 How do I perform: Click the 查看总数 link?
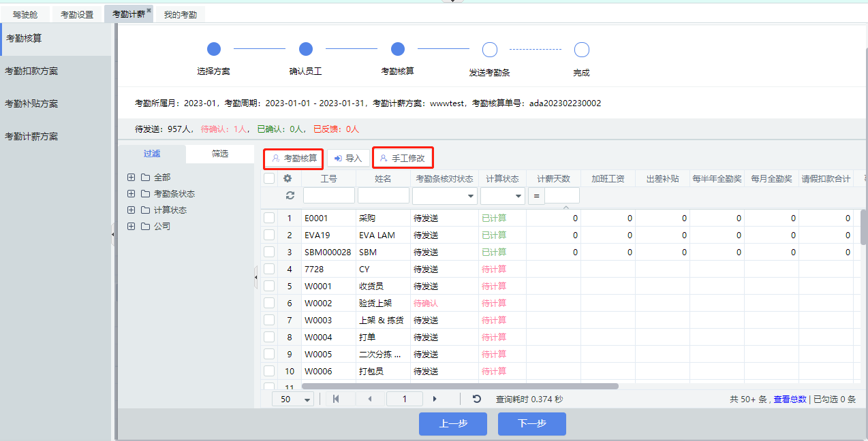click(790, 399)
